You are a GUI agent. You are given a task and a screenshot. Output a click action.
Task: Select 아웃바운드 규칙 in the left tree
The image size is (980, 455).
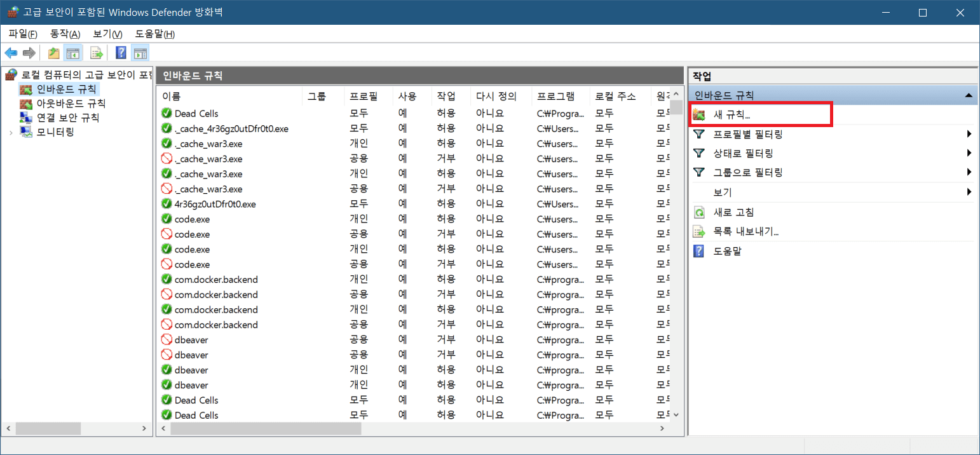[x=71, y=103]
